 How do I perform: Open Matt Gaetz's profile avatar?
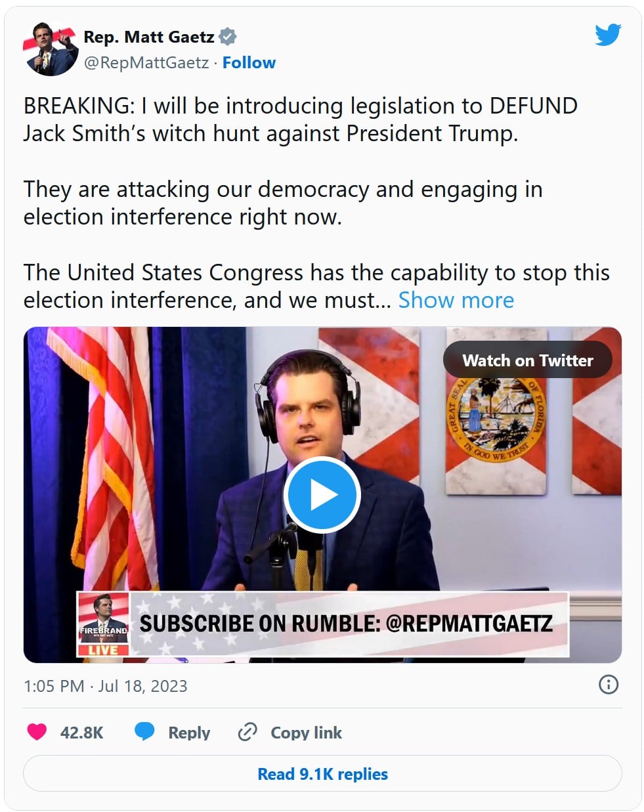[x=51, y=50]
